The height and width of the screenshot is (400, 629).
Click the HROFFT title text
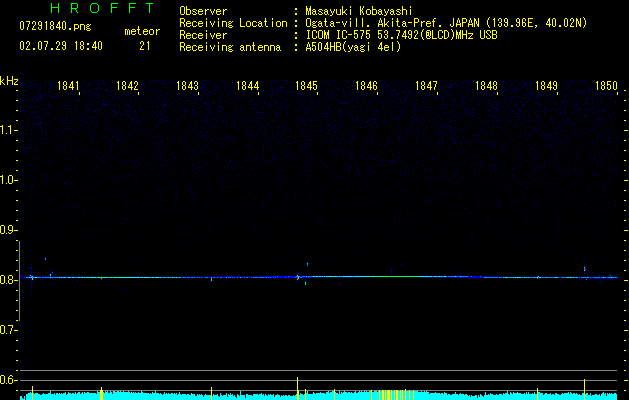103,8
